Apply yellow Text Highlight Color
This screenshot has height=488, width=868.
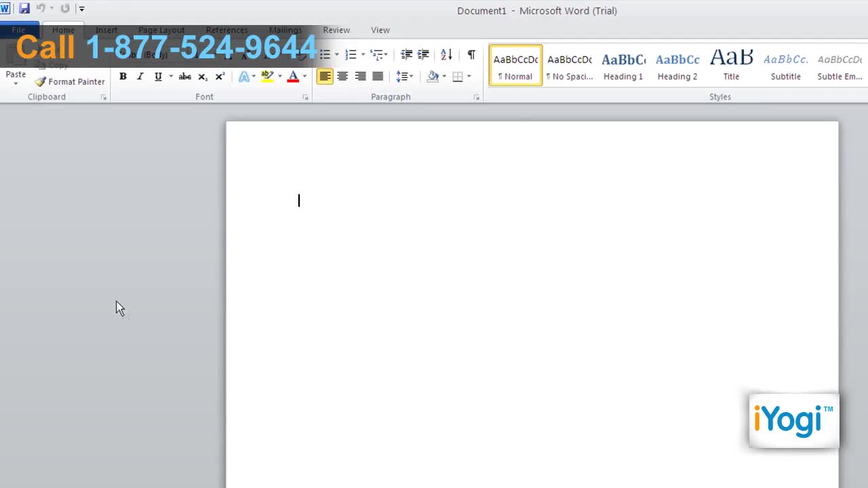267,77
